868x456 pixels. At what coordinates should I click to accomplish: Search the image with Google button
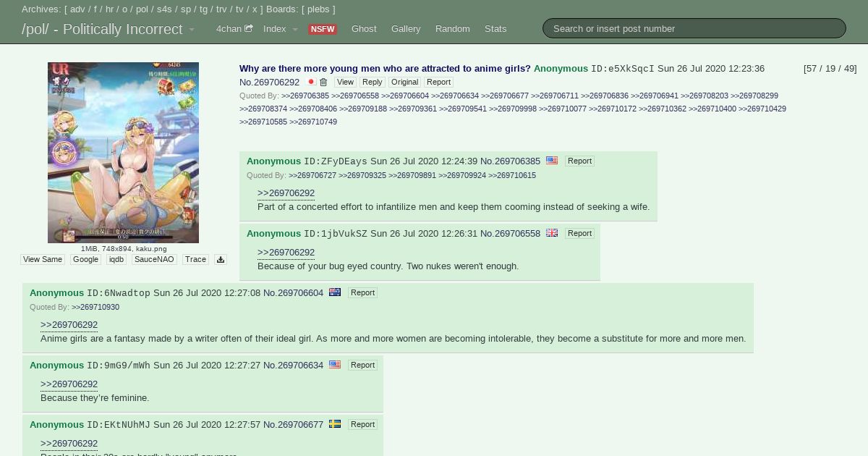click(x=85, y=259)
